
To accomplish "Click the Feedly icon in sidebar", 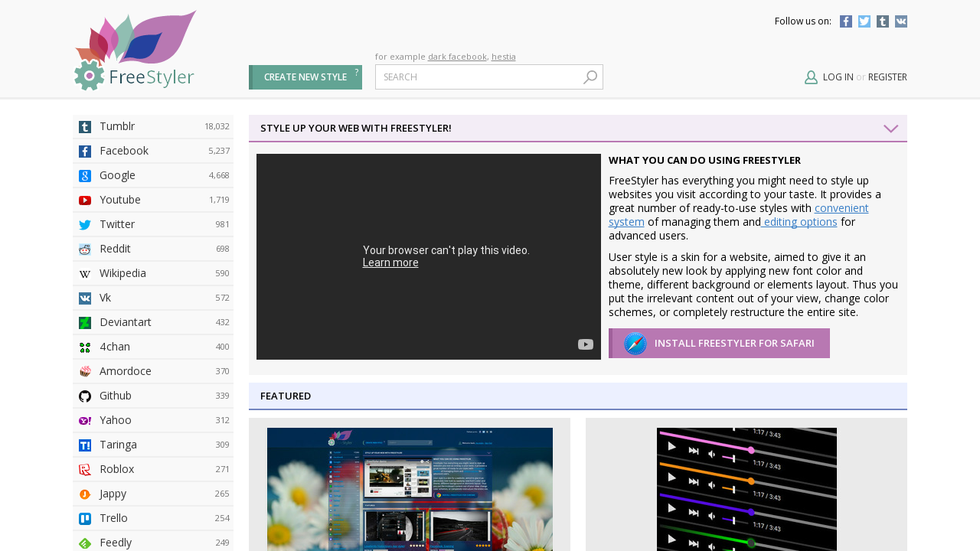I will [85, 543].
